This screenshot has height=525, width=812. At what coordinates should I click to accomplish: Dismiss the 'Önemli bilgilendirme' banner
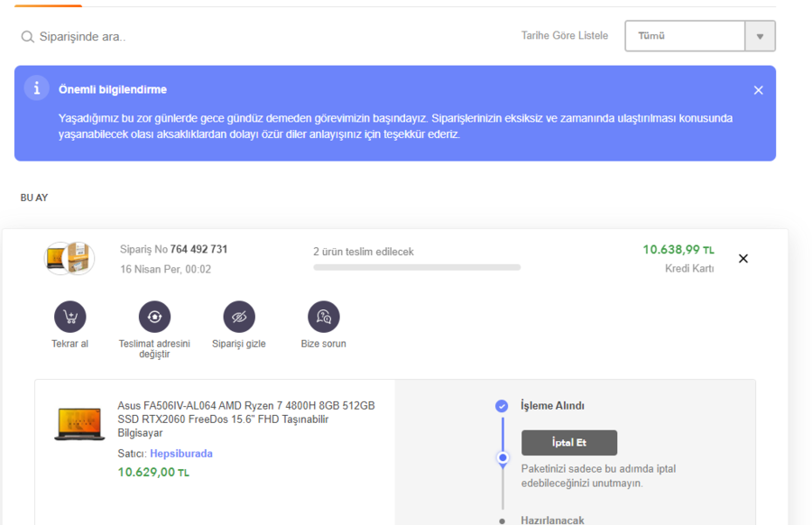coord(758,90)
